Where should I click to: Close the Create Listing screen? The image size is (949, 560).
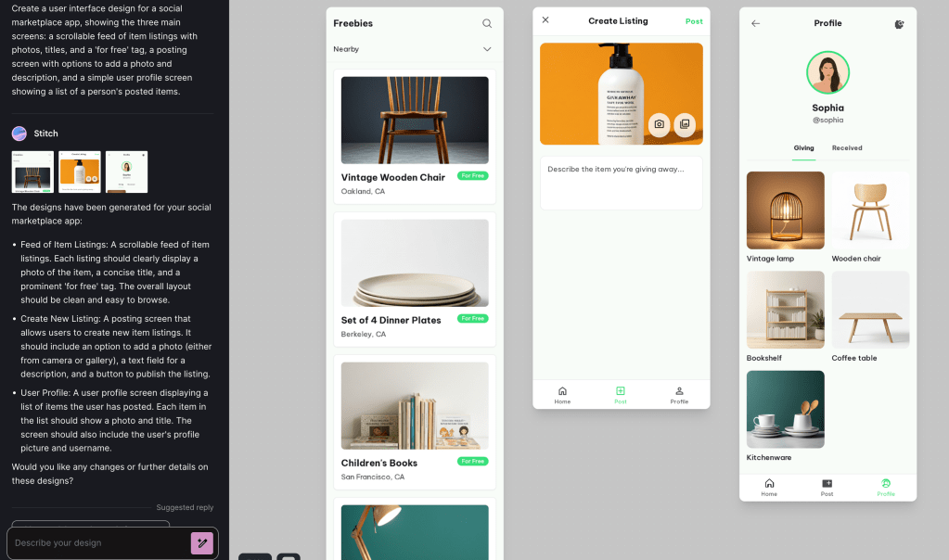545,20
